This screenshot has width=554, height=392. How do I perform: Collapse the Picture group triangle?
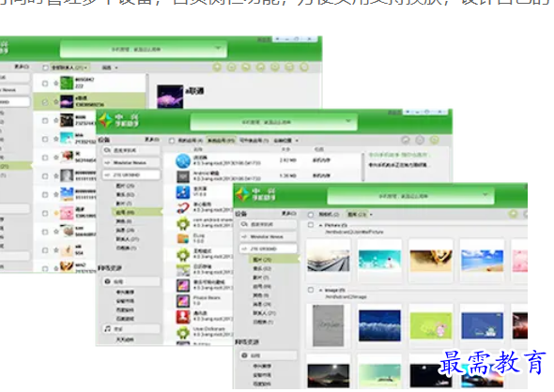321,225
